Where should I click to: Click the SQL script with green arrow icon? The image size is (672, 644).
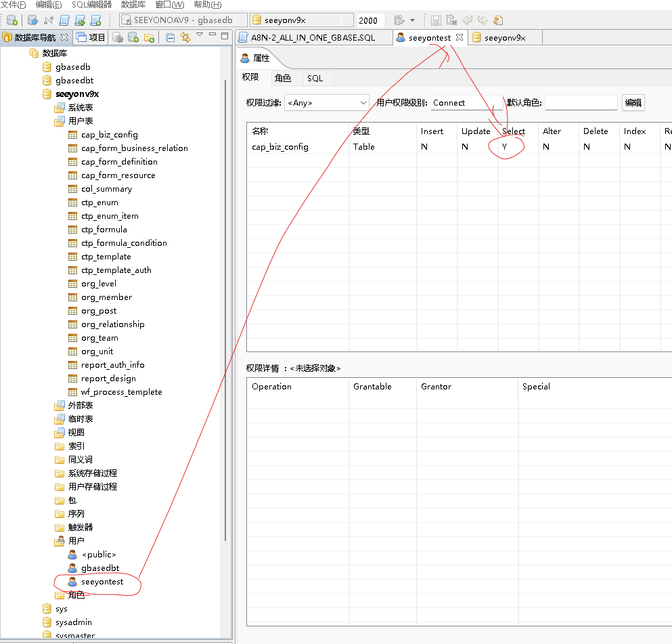tap(80, 20)
